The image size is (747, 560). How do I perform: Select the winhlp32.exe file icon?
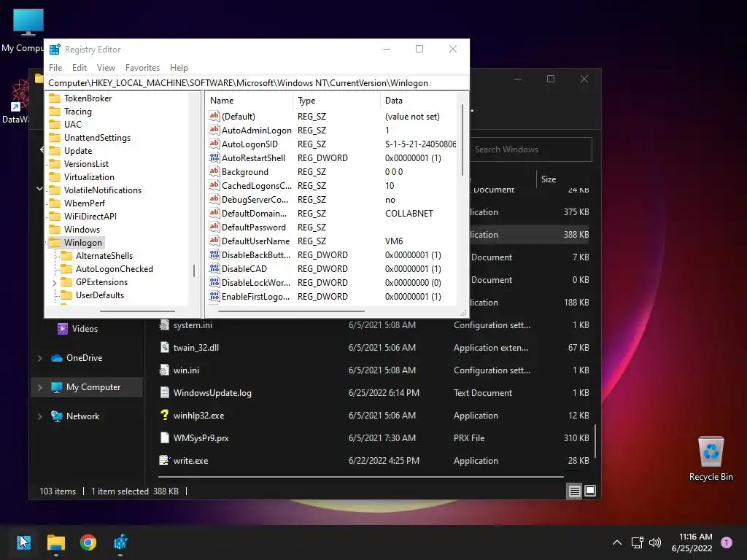164,415
